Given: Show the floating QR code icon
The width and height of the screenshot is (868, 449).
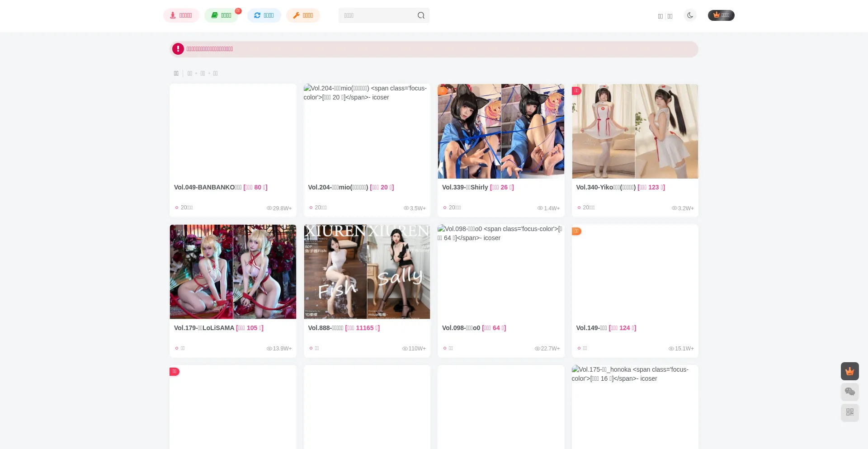Looking at the screenshot, I should [850, 412].
